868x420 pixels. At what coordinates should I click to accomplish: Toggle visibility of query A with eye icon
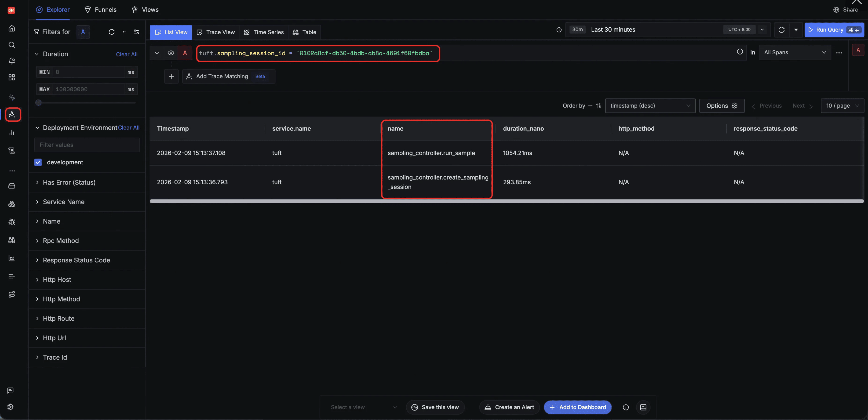coord(171,53)
